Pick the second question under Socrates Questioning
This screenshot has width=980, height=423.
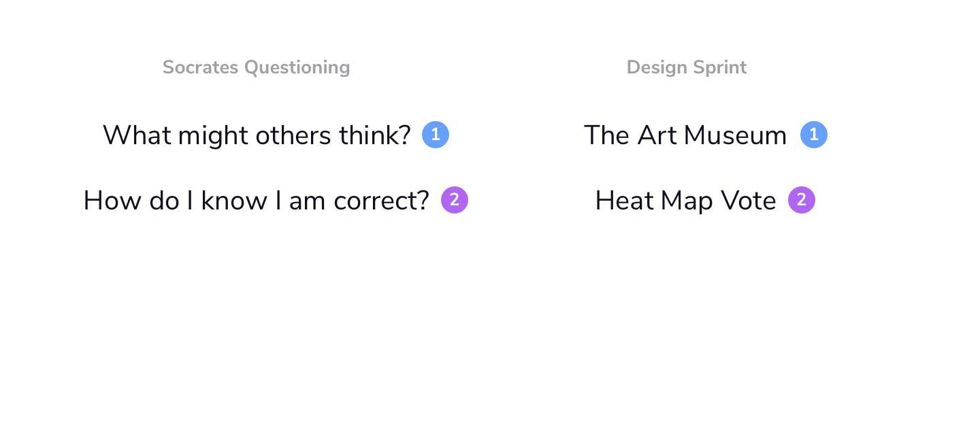[257, 201]
